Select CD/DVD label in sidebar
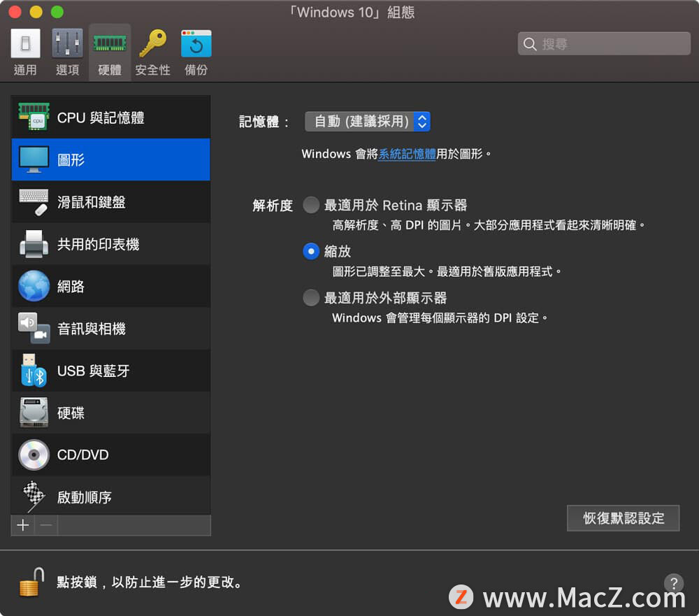This screenshot has width=699, height=616. click(83, 455)
